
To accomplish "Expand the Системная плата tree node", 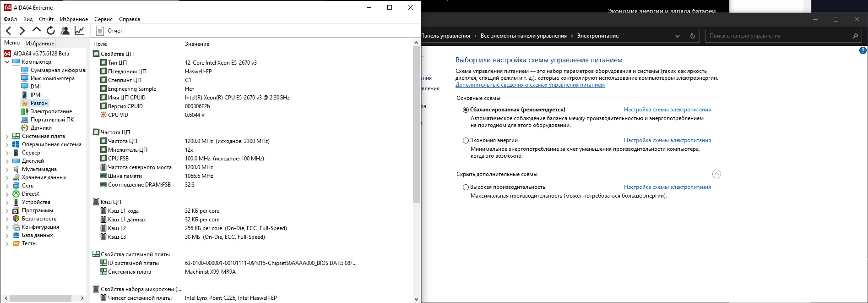I will click(7, 136).
